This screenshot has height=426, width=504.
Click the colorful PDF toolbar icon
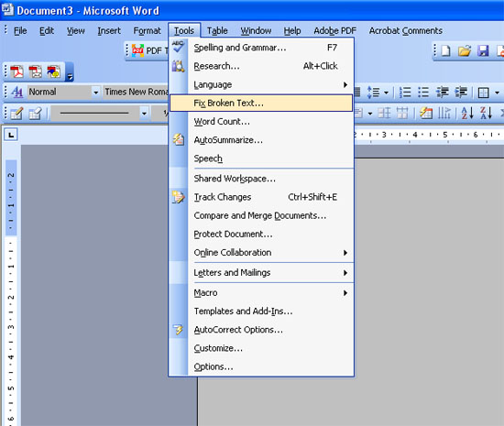click(137, 50)
